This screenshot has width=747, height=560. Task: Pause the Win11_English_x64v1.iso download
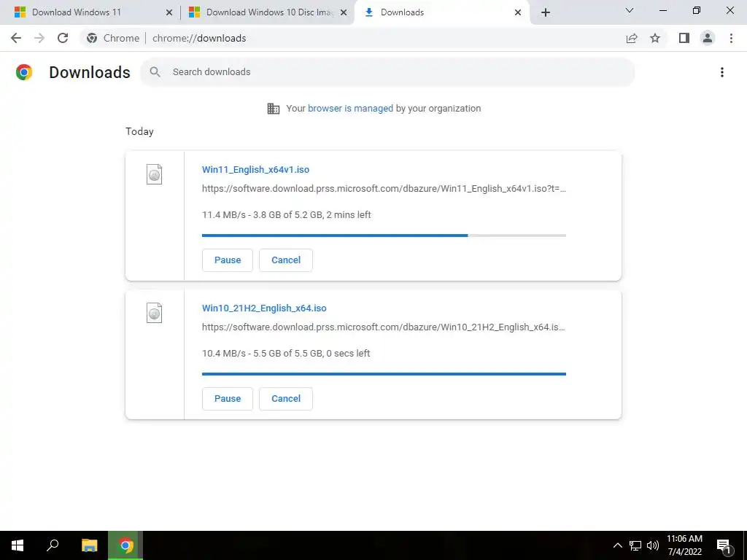point(228,260)
